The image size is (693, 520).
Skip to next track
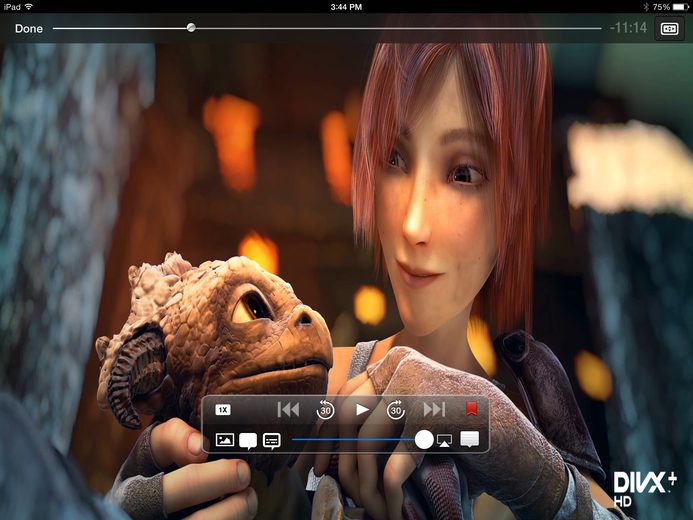coord(434,410)
